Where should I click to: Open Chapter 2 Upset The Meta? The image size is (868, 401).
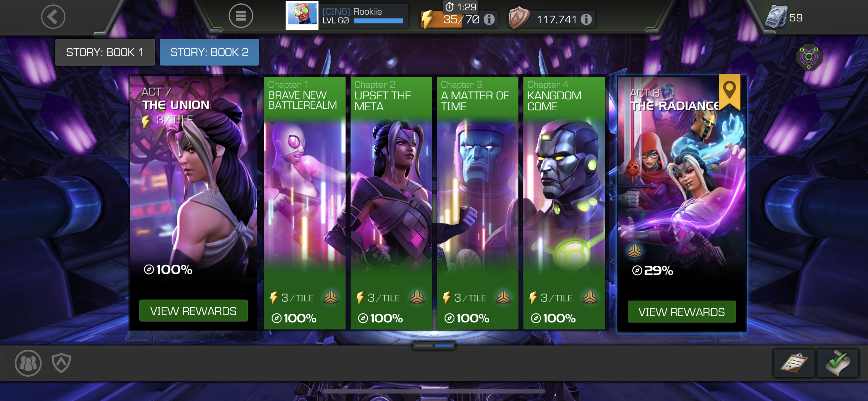pyautogui.click(x=391, y=203)
